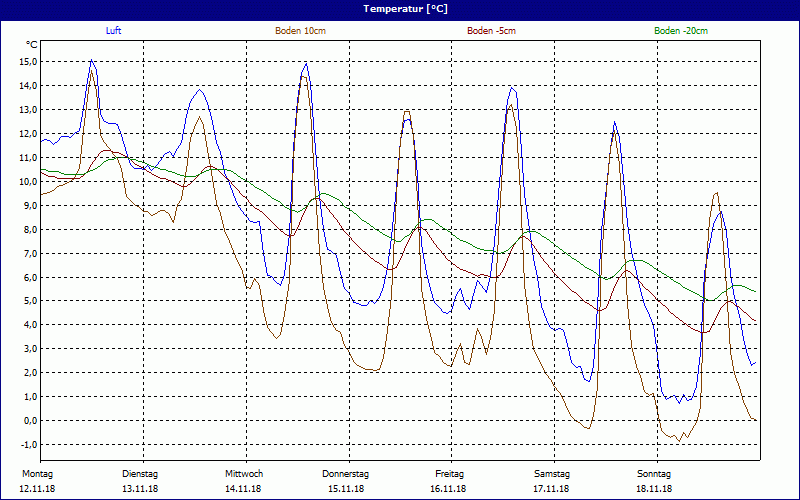Click the 8,0 y-axis value
The width and height of the screenshot is (800, 500).
pyautogui.click(x=30, y=230)
